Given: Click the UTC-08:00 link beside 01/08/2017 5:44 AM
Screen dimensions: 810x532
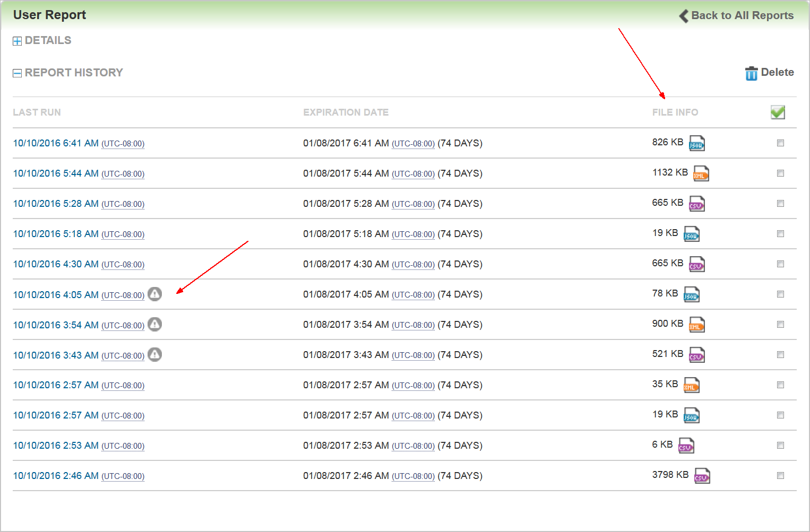Looking at the screenshot, I should [413, 174].
